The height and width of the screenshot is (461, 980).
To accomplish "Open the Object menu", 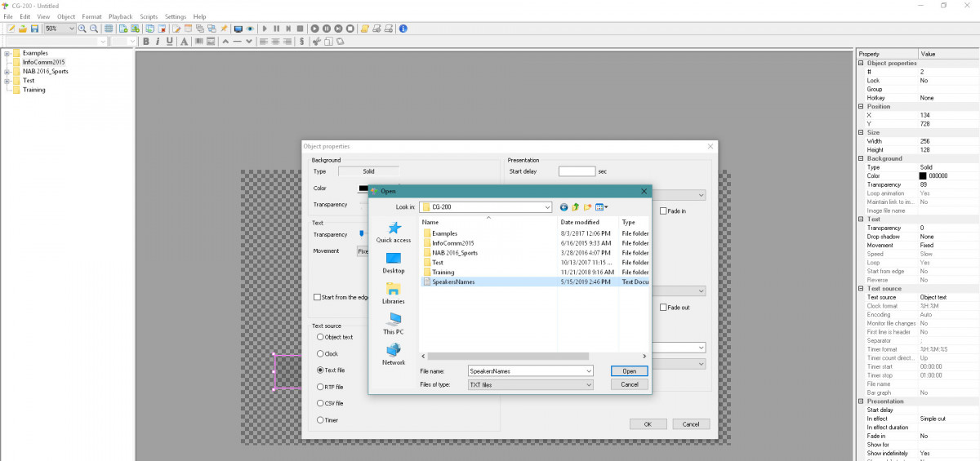I will (x=66, y=16).
